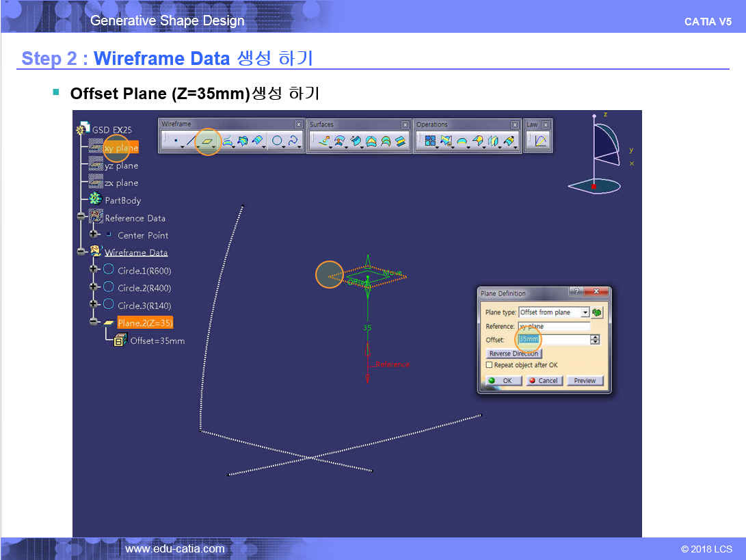Screen dimensions: 746x560
Task: Click the Reverse Direction button
Action: click(514, 354)
